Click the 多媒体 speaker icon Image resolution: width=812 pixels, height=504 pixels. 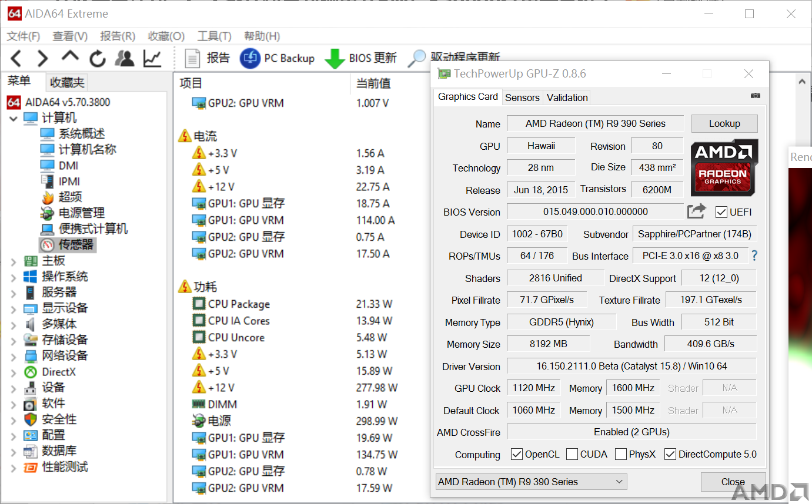coord(31,324)
